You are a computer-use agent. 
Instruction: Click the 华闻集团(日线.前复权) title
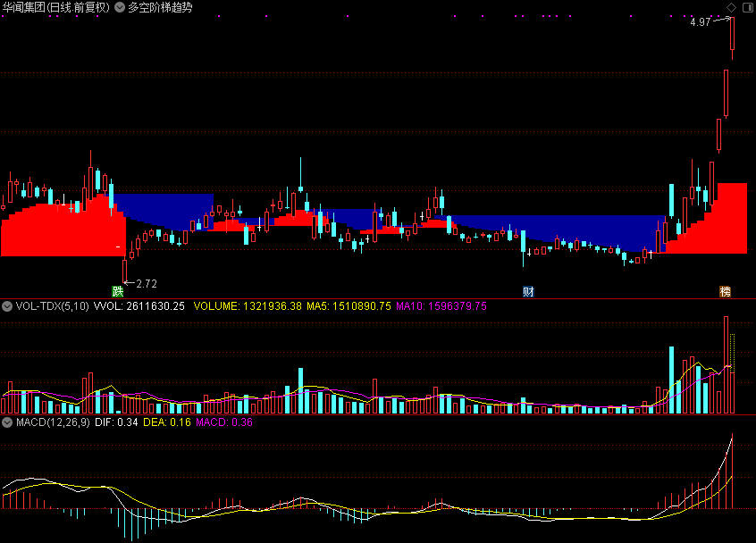click(x=56, y=8)
